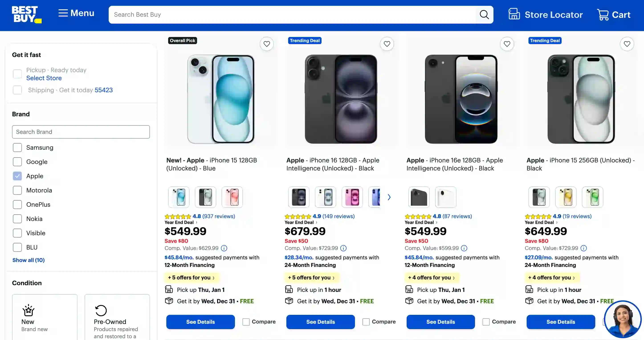Select the pink color option for iPhone 16
Screen dimensions: 644x340
click(352, 197)
